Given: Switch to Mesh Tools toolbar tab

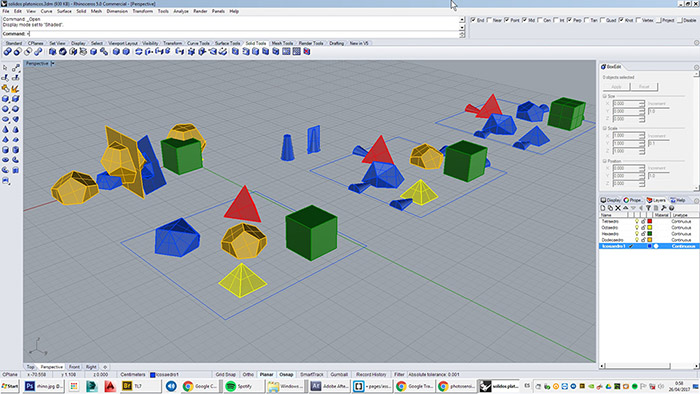Looking at the screenshot, I should (x=282, y=43).
